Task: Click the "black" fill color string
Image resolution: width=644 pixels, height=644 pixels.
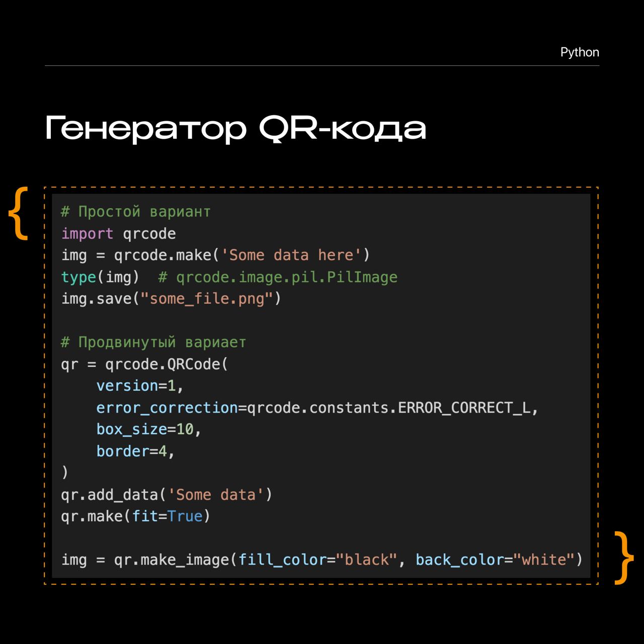Action: (x=366, y=560)
